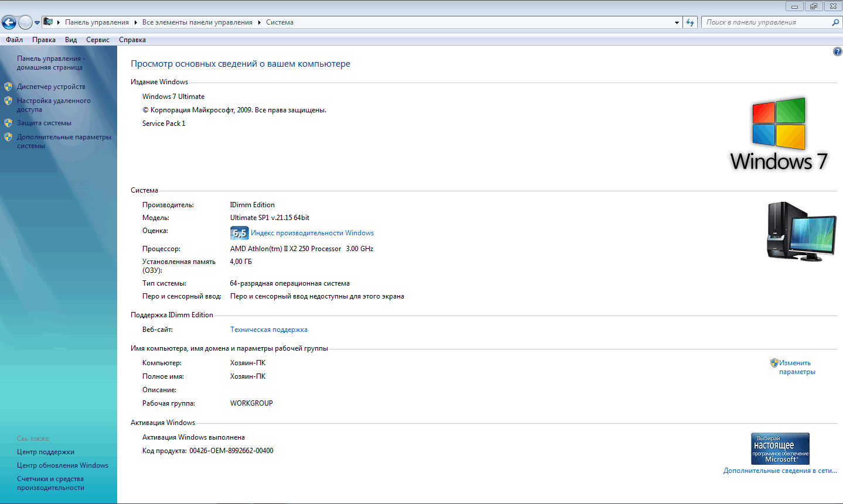The height and width of the screenshot is (504, 843).
Task: Expand the arrow before Панель управления breadcrumb
Action: point(59,22)
